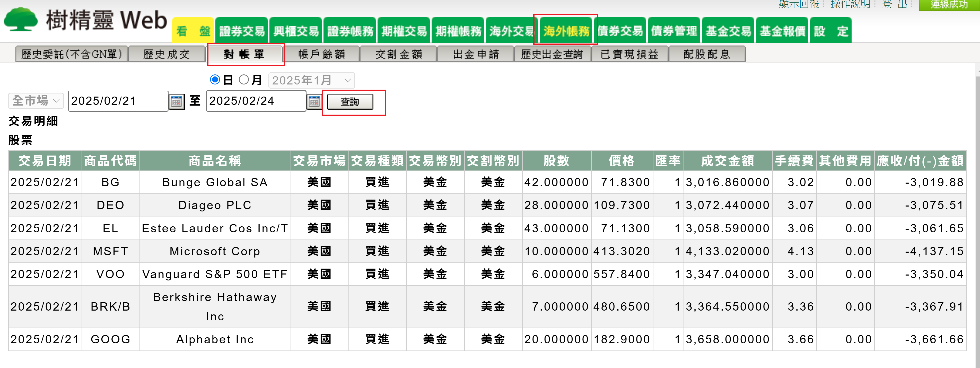Open the 債券管理 tab

674,30
